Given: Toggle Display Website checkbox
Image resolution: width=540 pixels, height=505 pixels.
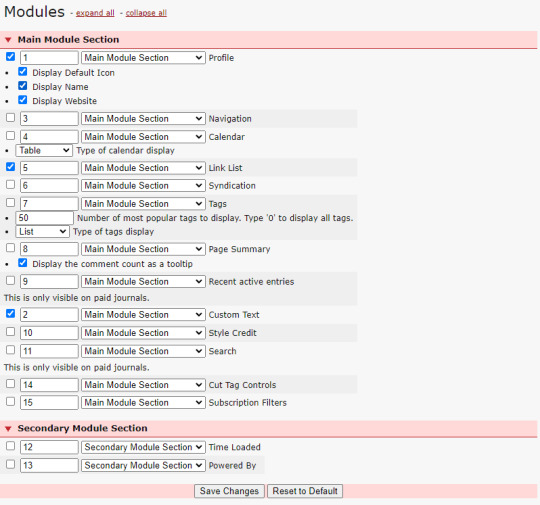Looking at the screenshot, I should pos(23,100).
